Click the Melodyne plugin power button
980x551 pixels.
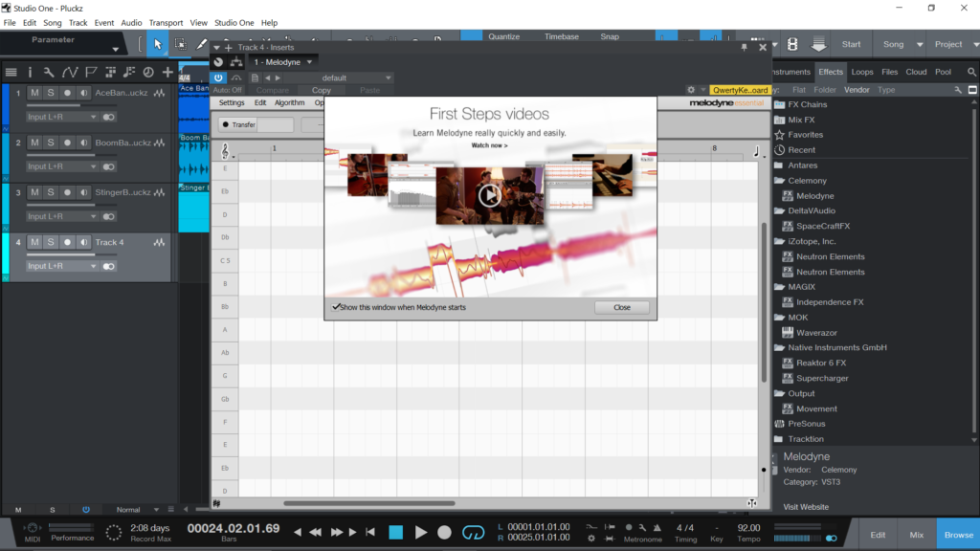[218, 78]
